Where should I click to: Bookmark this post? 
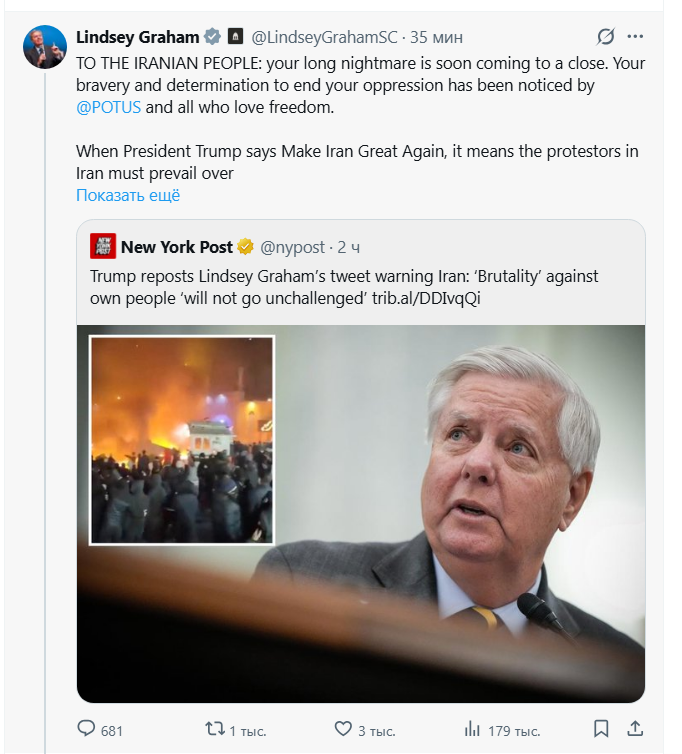click(x=601, y=729)
